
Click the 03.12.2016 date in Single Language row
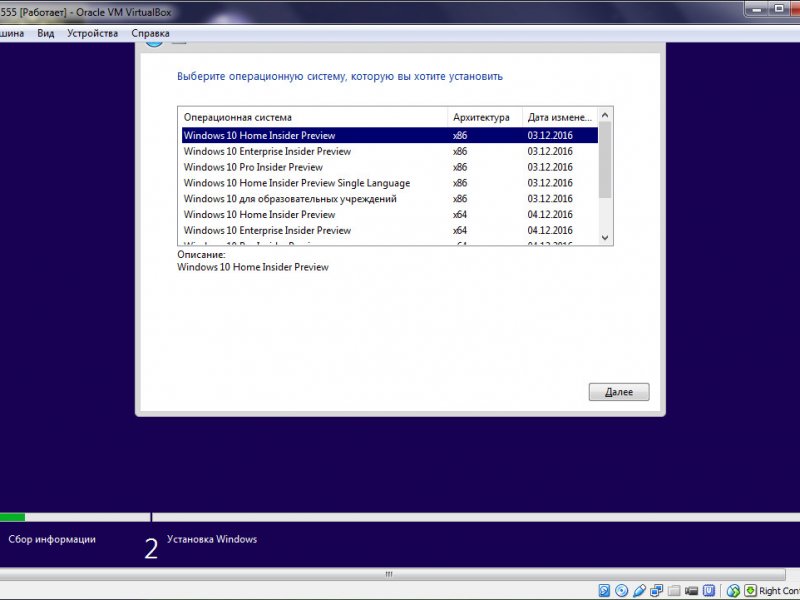coord(550,183)
